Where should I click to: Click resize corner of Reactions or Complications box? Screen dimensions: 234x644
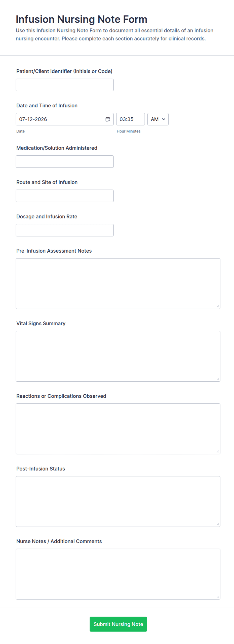pyautogui.click(x=218, y=451)
